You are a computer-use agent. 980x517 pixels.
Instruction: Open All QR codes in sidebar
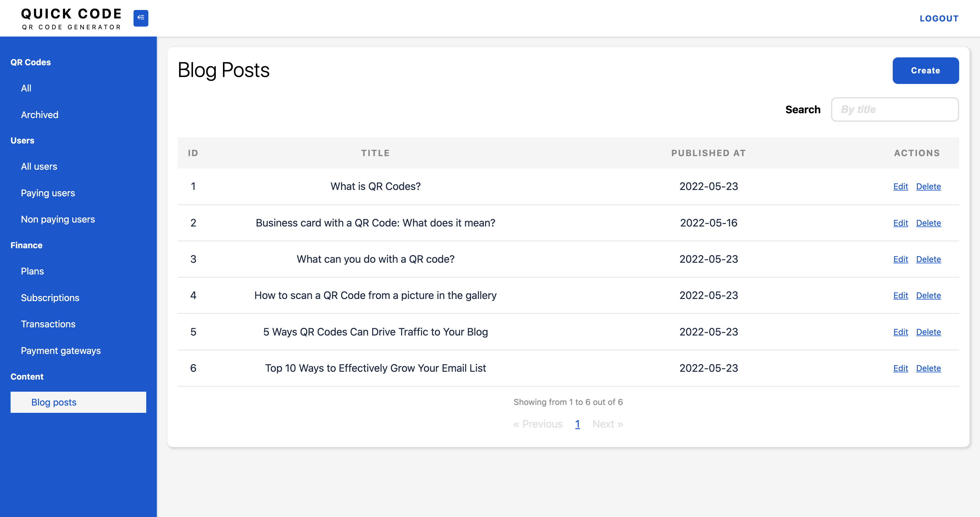pos(26,88)
